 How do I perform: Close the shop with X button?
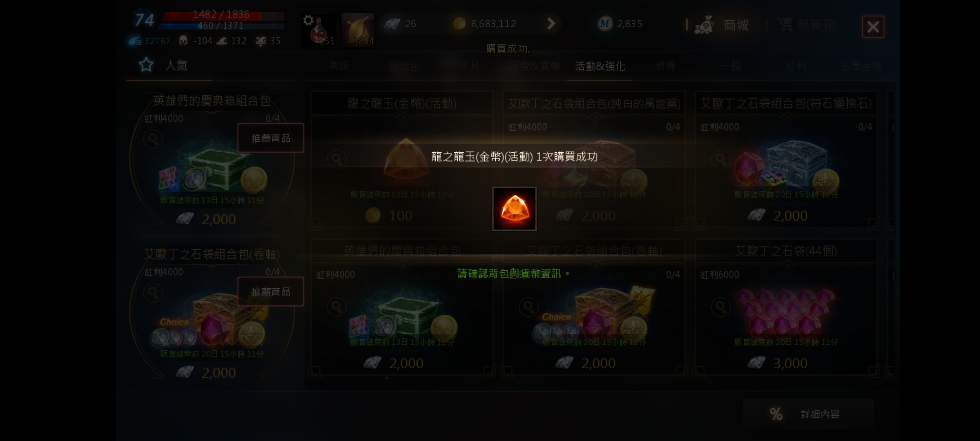coord(873,27)
